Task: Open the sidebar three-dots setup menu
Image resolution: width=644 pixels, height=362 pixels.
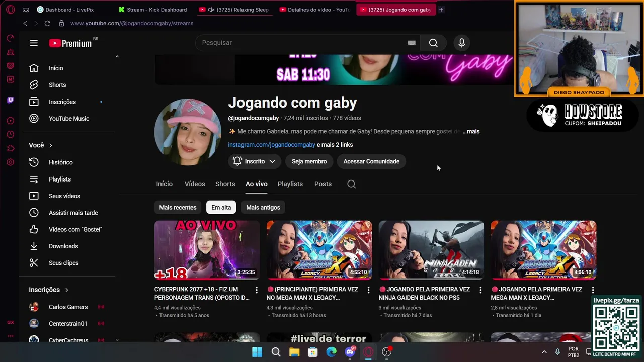Action: click(x=10, y=336)
